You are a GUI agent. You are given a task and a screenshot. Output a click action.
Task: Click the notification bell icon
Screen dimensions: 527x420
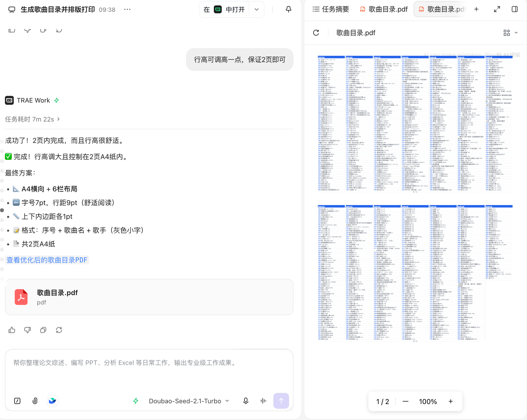click(x=288, y=9)
